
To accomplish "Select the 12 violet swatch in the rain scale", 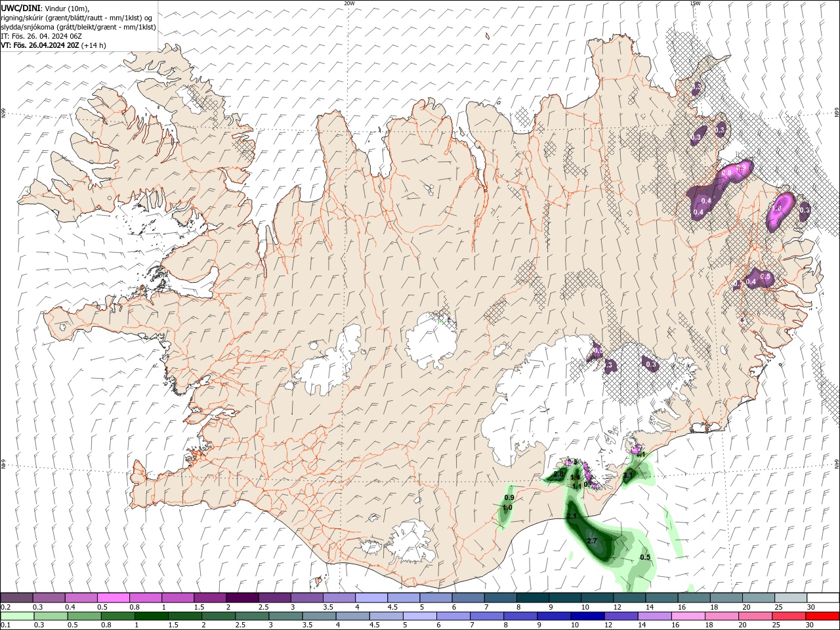I will click(x=620, y=616).
